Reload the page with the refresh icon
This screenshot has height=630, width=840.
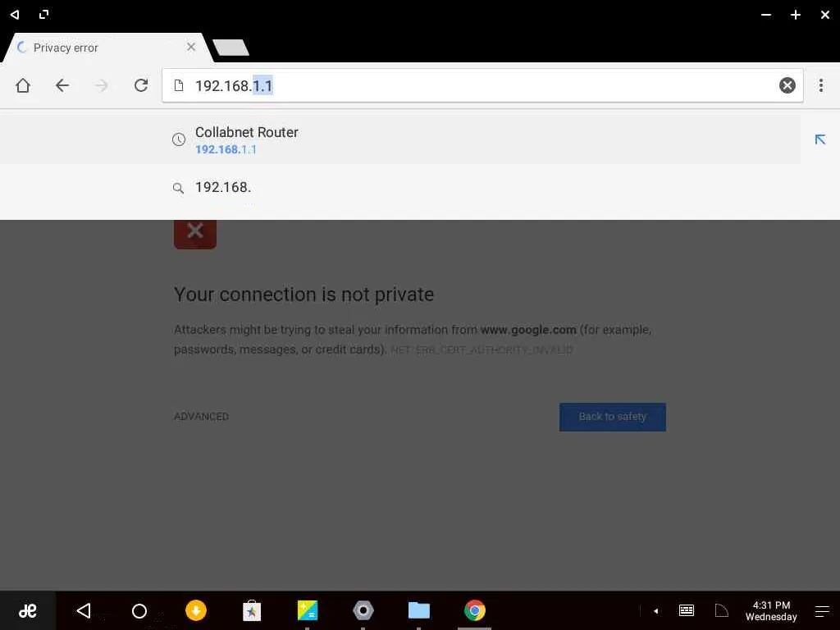tap(141, 85)
